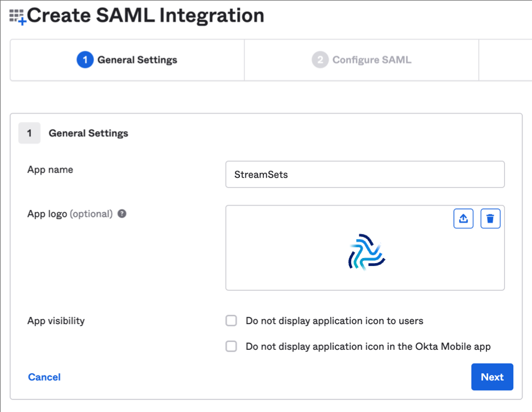Click the 'App visibility' label text
The height and width of the screenshot is (412, 532).
[56, 321]
